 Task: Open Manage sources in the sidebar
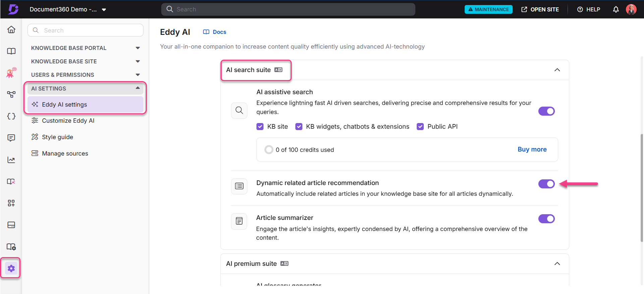click(x=65, y=154)
